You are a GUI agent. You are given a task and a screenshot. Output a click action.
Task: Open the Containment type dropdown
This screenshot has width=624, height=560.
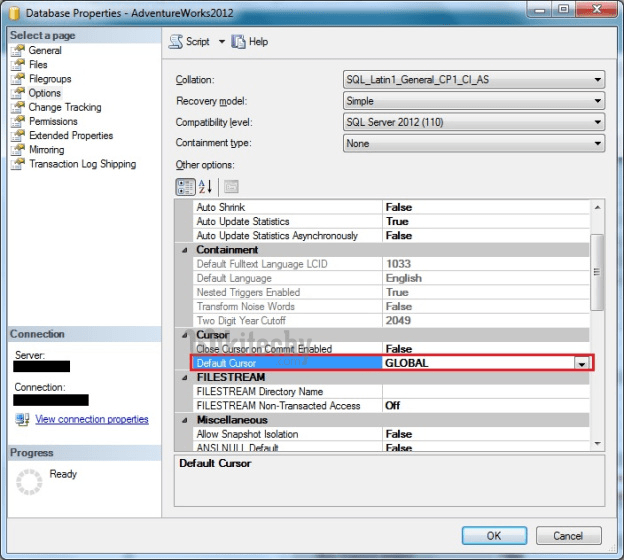[474, 143]
